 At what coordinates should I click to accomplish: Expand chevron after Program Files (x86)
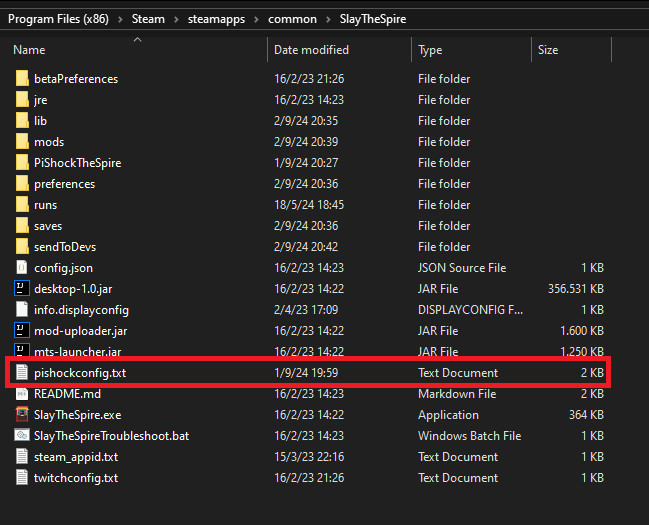click(120, 19)
